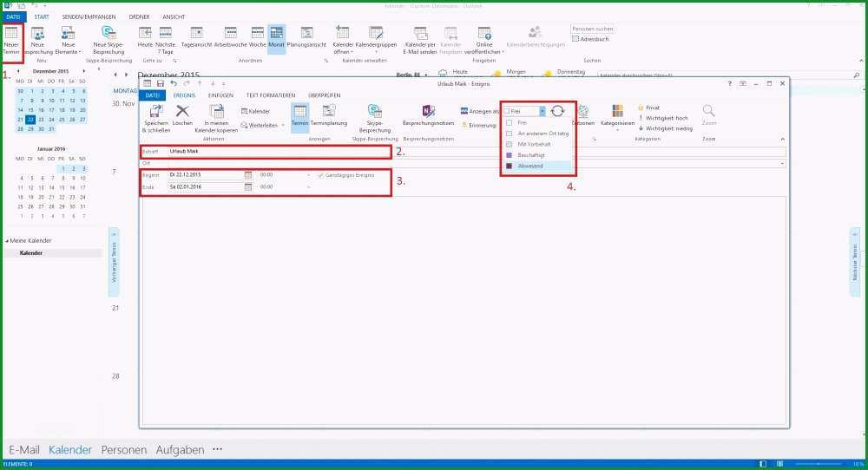
Task: Switch to Tagesansicht
Action: click(x=196, y=37)
